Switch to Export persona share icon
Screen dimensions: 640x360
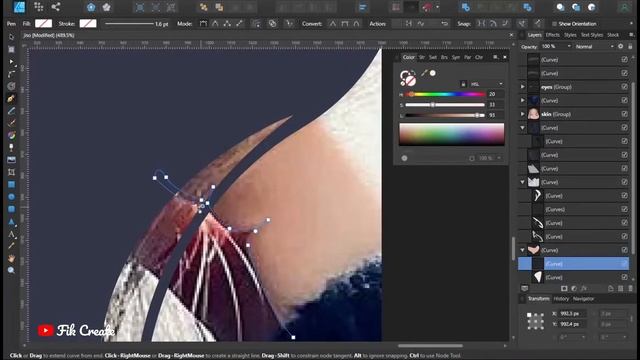pos(56,7)
